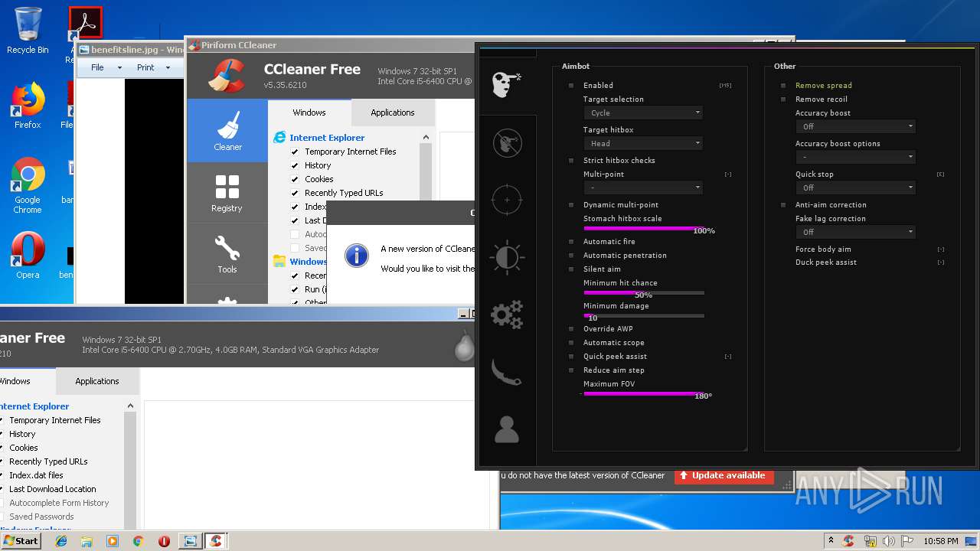
Task: Click Duck peek assist hotkey bracket
Action: tap(941, 262)
